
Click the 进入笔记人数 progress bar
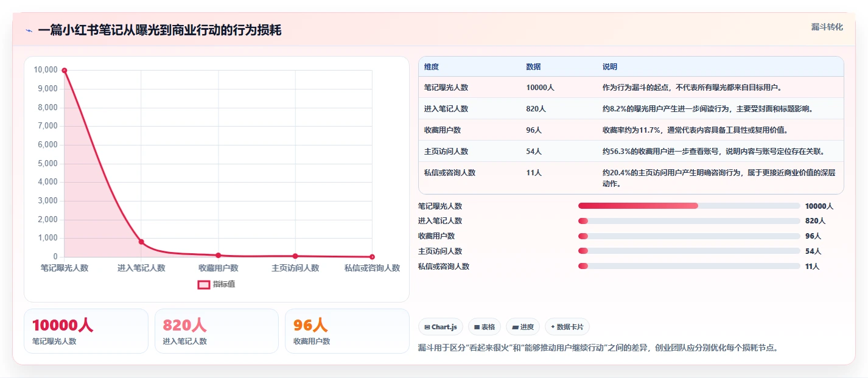[689, 221]
